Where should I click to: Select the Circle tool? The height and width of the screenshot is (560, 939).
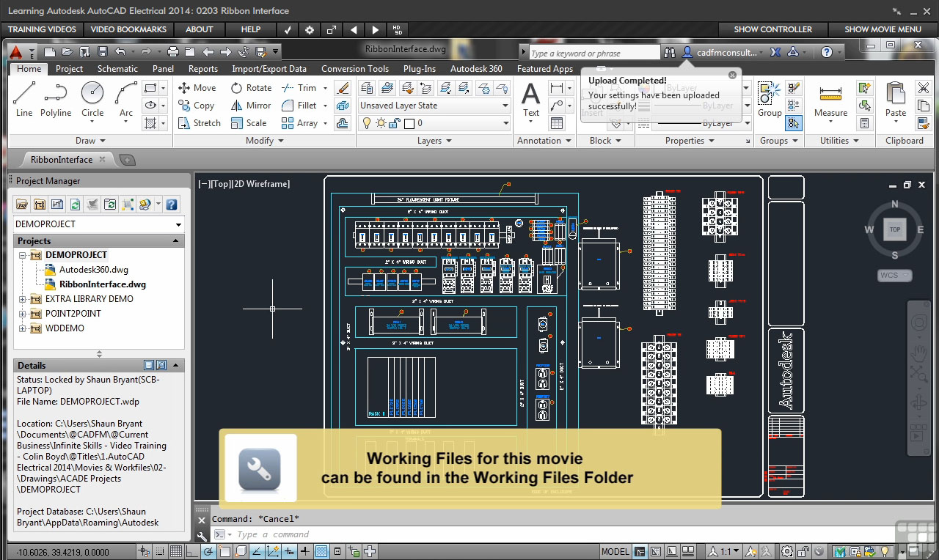[x=92, y=99]
